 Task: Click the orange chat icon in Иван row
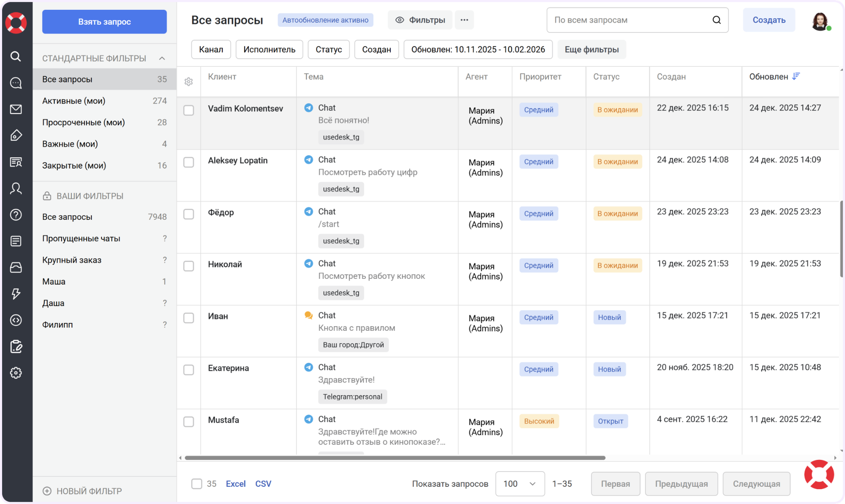point(309,315)
